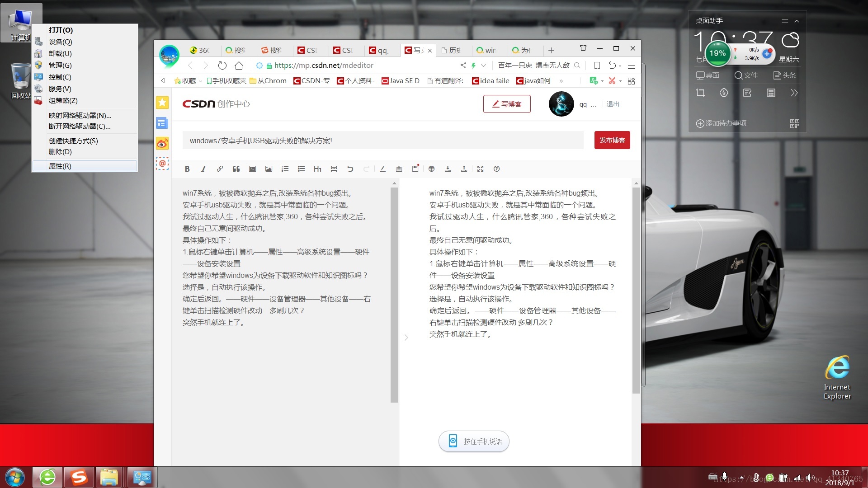The width and height of the screenshot is (868, 488).
Task: Toggle bold formatting in CSDN editor
Action: pyautogui.click(x=187, y=169)
